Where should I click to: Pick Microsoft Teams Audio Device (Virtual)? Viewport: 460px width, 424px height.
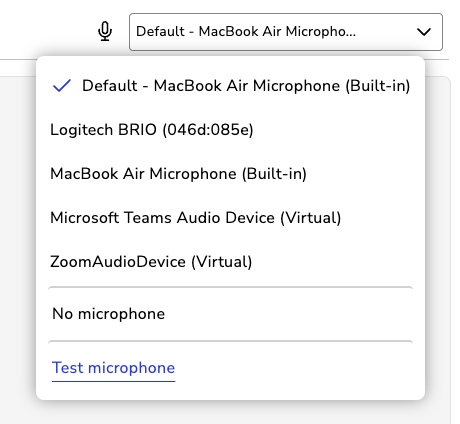tap(231, 217)
